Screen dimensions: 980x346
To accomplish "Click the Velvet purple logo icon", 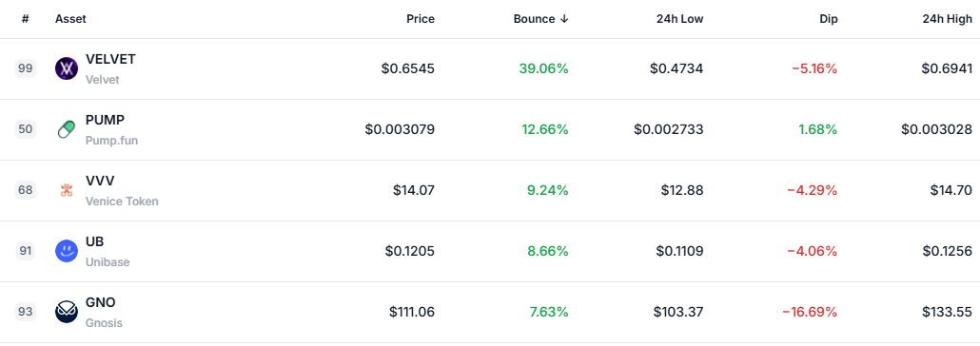I will [67, 68].
